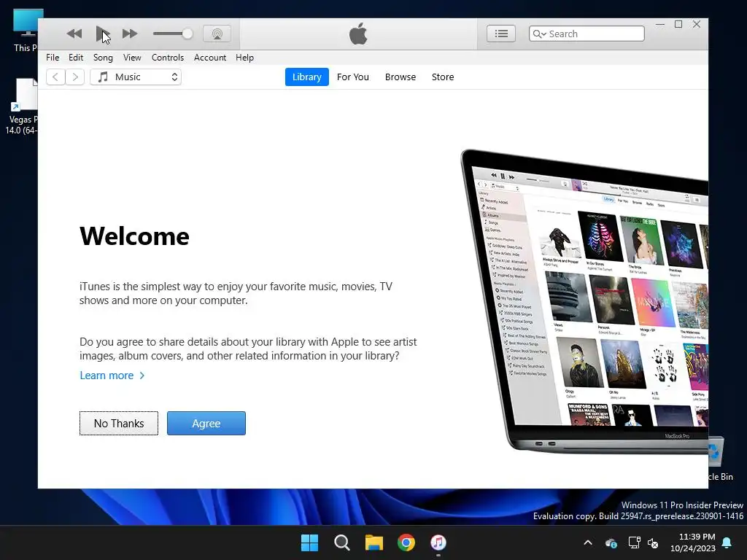Switch to the For You tab

coord(353,77)
